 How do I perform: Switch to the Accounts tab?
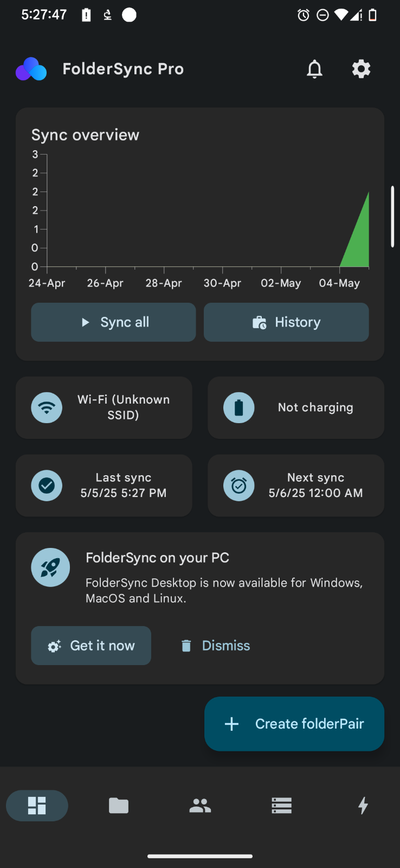200,806
